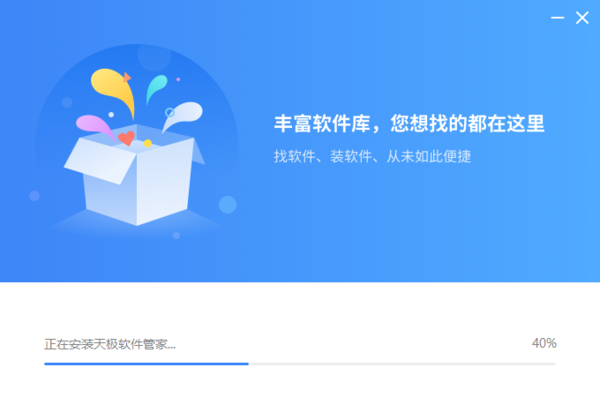Click the headline 丰富软件库，您想找的都在这里
Image resolution: width=600 pixels, height=420 pixels.
[x=409, y=124]
